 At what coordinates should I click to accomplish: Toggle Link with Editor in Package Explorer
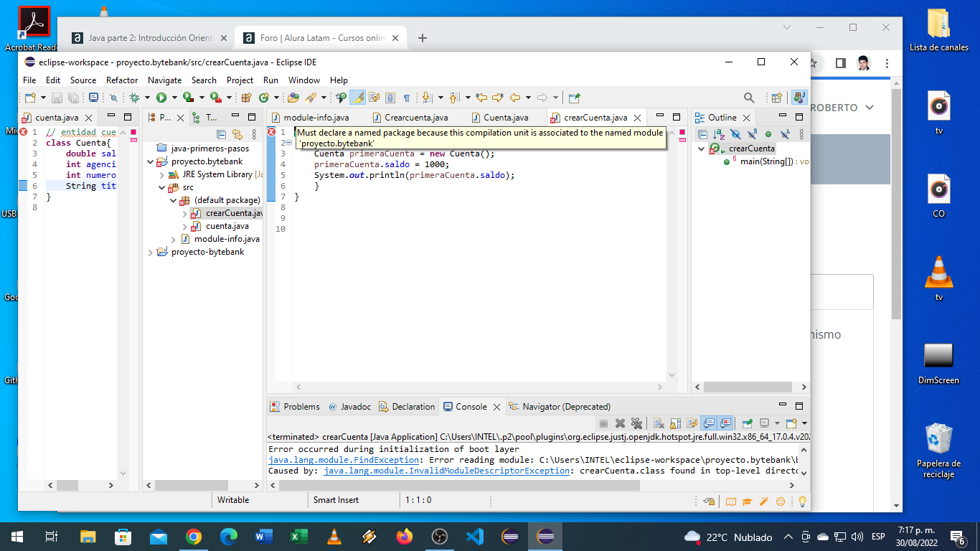[x=237, y=134]
